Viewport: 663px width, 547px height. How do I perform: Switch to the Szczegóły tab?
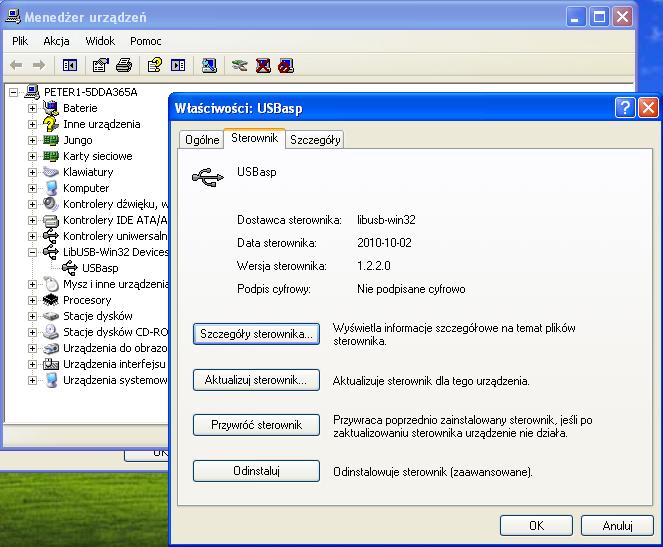click(315, 140)
